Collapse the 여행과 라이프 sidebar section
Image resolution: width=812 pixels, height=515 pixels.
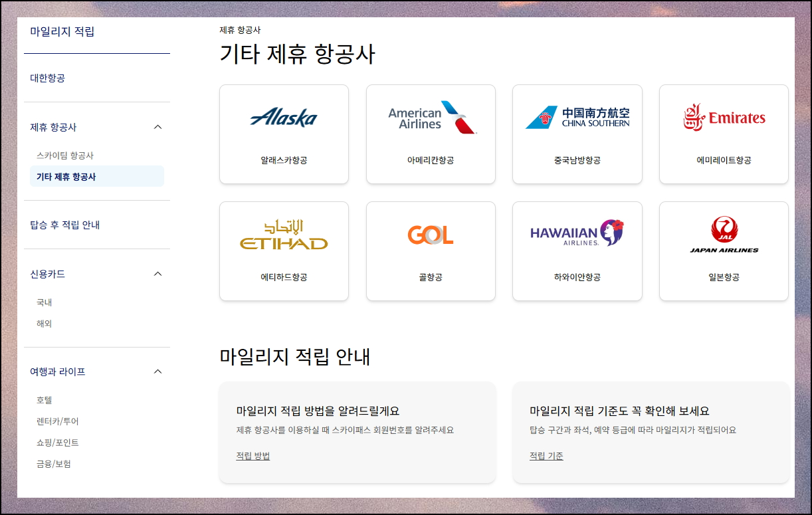(157, 371)
